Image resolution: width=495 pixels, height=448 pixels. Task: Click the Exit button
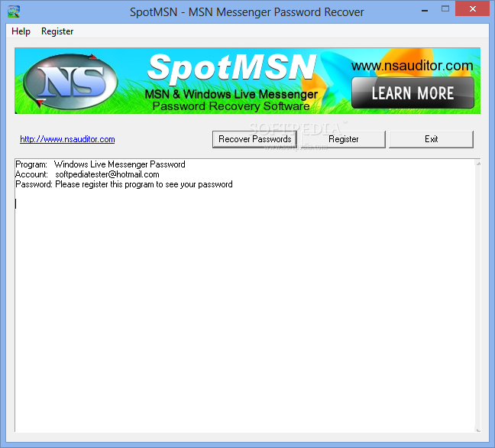coord(431,139)
